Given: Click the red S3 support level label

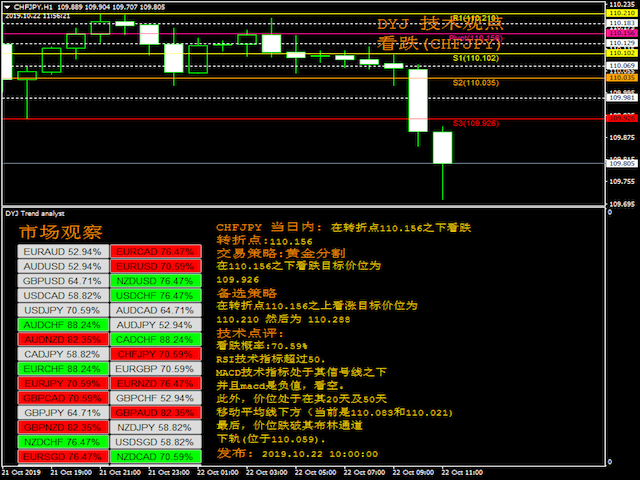Looking at the screenshot, I should click(x=476, y=123).
